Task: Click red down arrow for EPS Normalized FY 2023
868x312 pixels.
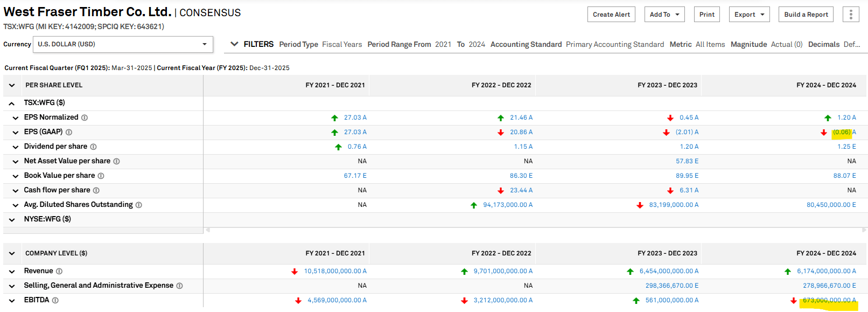Action: click(670, 117)
